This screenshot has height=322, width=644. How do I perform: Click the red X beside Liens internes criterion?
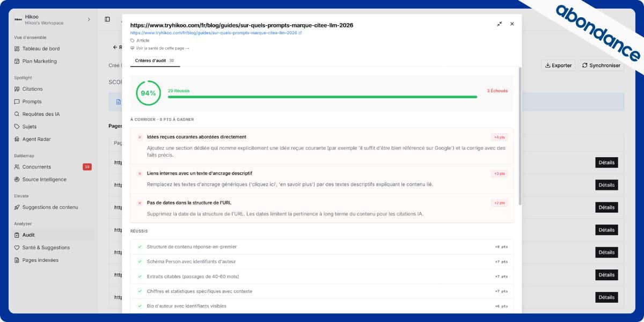tap(140, 173)
